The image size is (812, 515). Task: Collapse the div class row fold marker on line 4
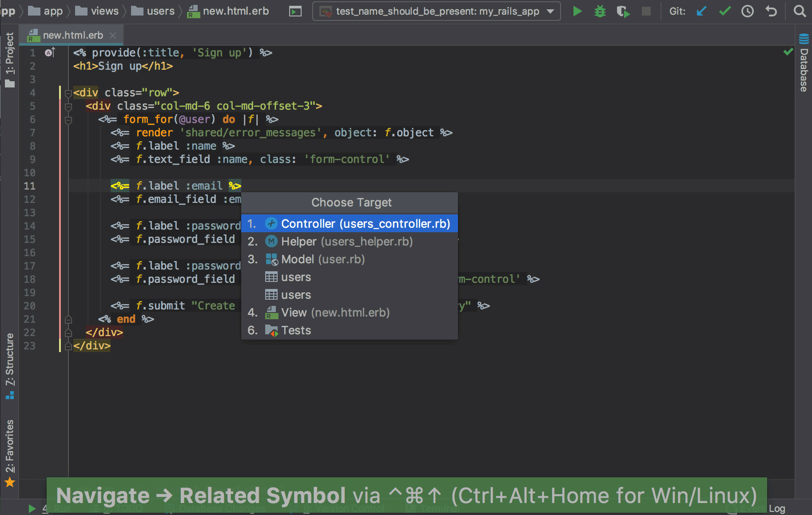pos(68,93)
